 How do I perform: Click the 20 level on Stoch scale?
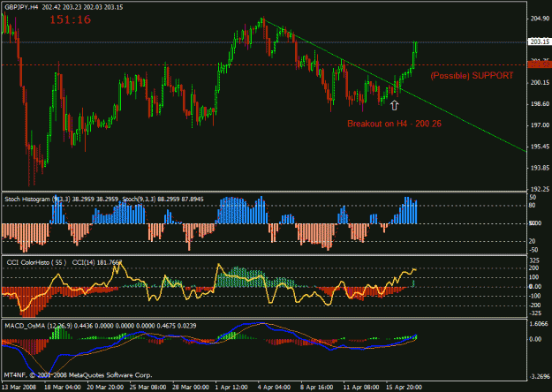pos(532,241)
